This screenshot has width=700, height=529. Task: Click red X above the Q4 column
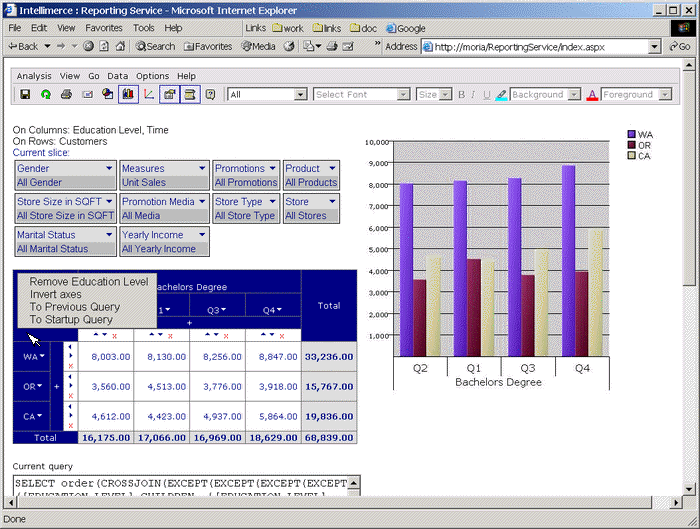pyautogui.click(x=282, y=336)
